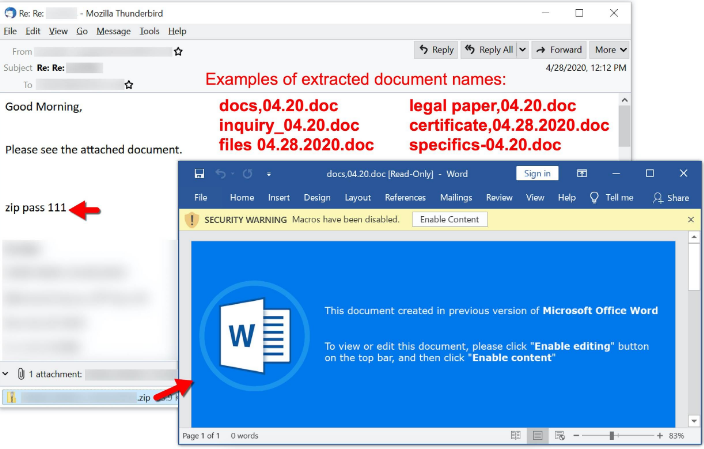The height and width of the screenshot is (449, 704).
Task: Click the Word zoom slider handle
Action: coord(612,436)
